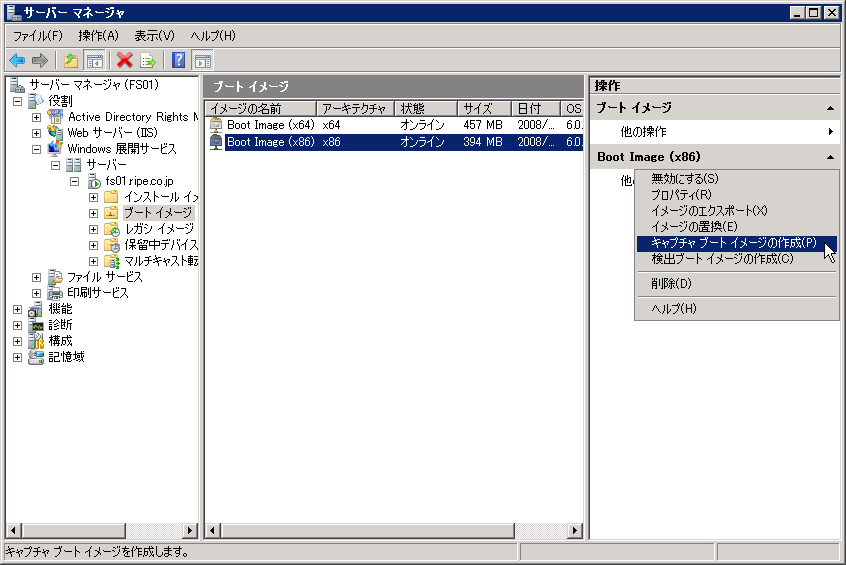Choose キャプチャ ブート イメージの作成(P)

[736, 243]
